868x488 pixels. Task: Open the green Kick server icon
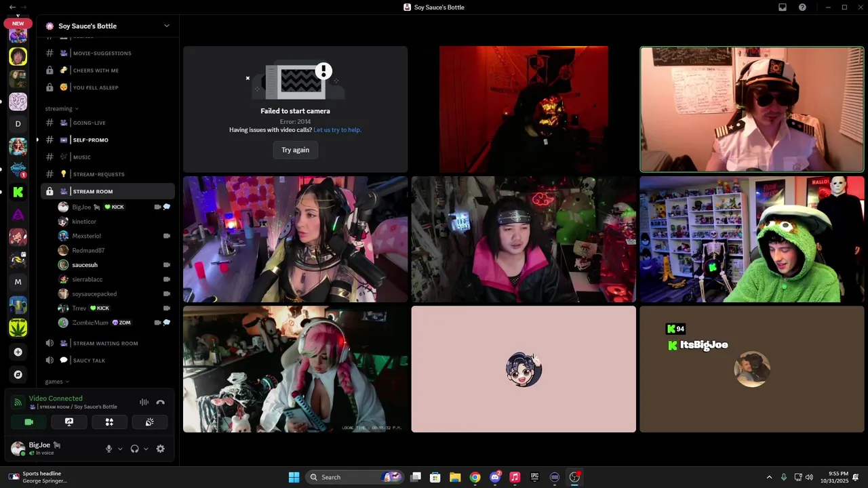[18, 192]
